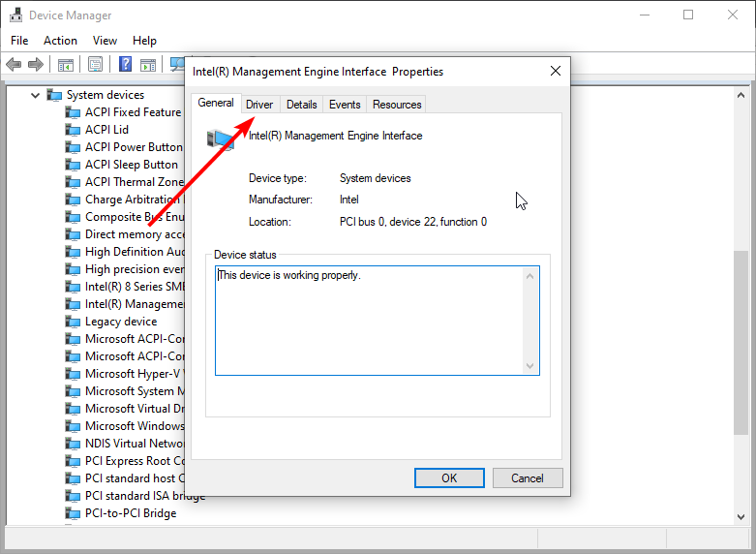Close the Intel Management Engine Properties dialog
756x554 pixels.
tap(556, 71)
